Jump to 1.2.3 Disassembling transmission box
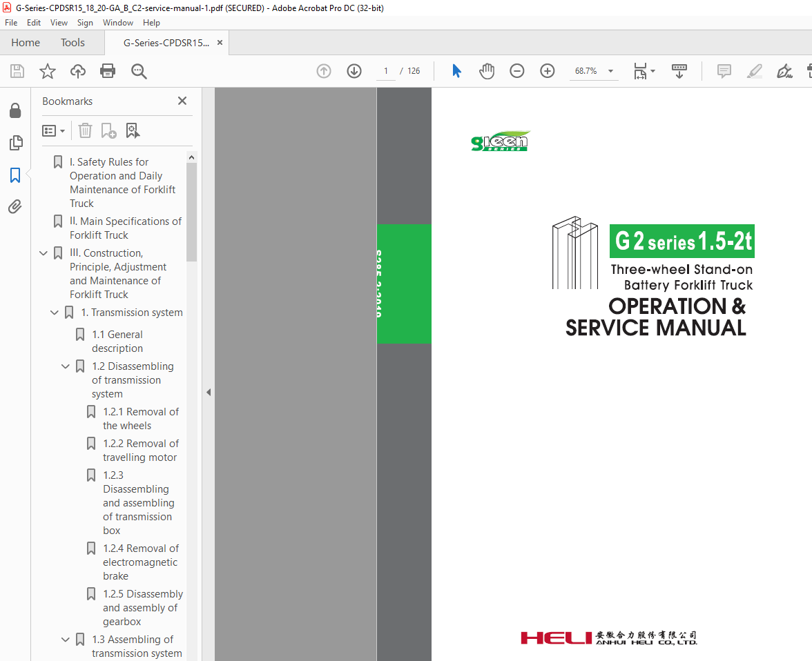 pyautogui.click(x=138, y=502)
